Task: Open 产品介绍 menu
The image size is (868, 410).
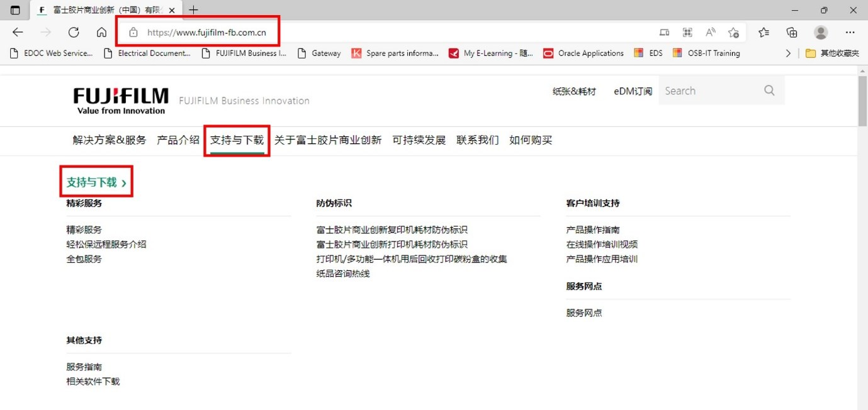Action: [178, 140]
